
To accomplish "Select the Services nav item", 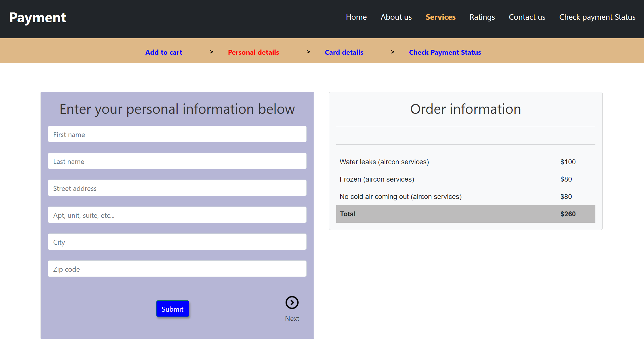I will (440, 17).
